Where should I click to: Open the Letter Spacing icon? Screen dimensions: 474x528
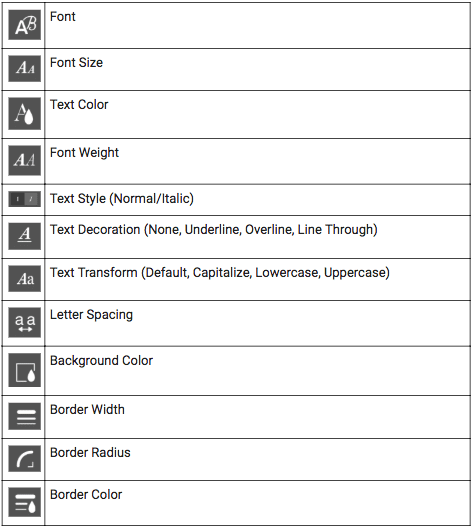click(25, 323)
